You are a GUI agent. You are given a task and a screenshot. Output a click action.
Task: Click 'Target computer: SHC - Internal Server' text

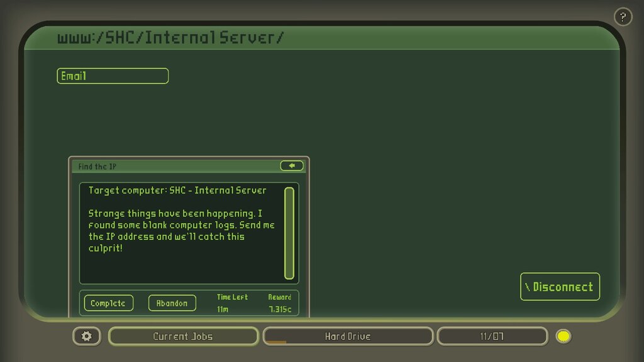177,190
